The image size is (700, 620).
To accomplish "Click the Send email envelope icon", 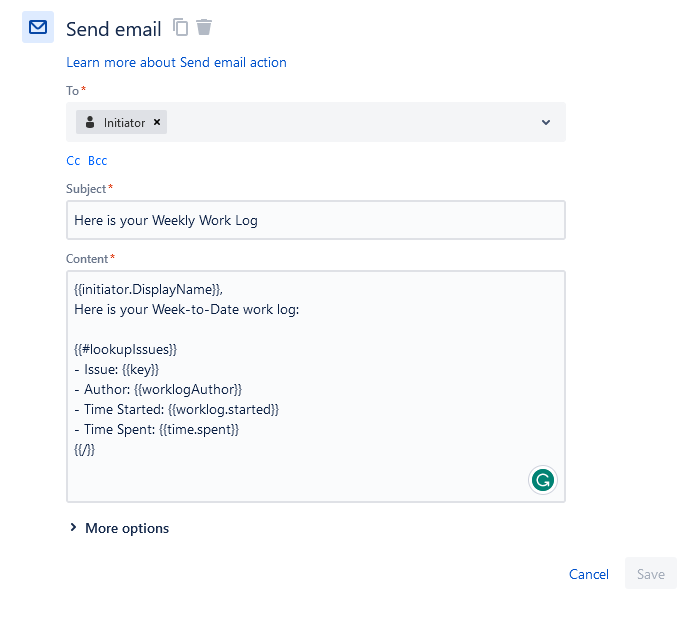I will (x=38, y=27).
